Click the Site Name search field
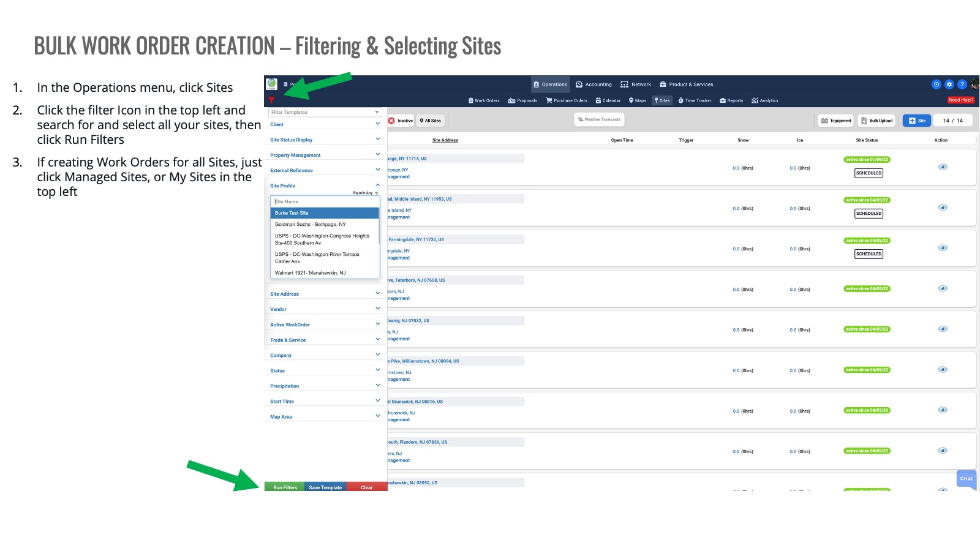Image resolution: width=980 pixels, height=551 pixels. pyautogui.click(x=325, y=201)
